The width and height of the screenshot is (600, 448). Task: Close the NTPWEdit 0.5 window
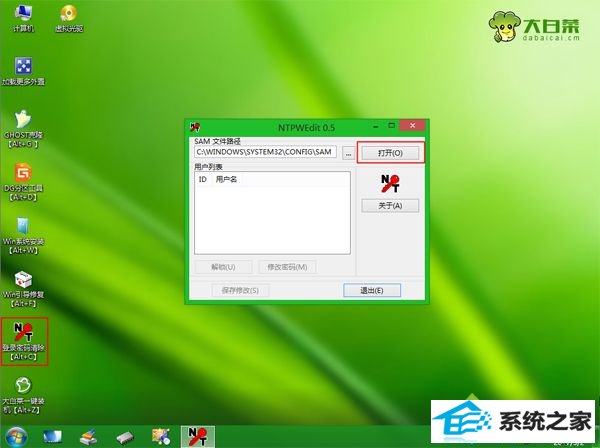[x=412, y=125]
